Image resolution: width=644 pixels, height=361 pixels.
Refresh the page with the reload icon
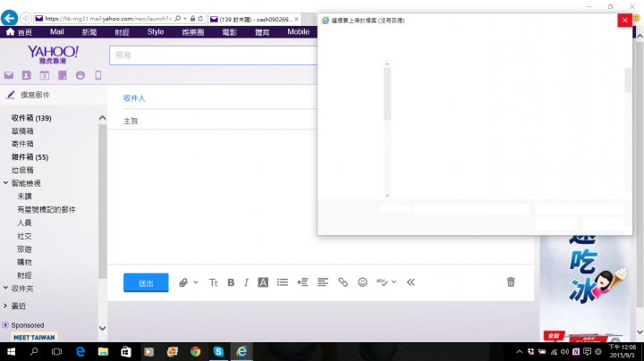tap(200, 19)
